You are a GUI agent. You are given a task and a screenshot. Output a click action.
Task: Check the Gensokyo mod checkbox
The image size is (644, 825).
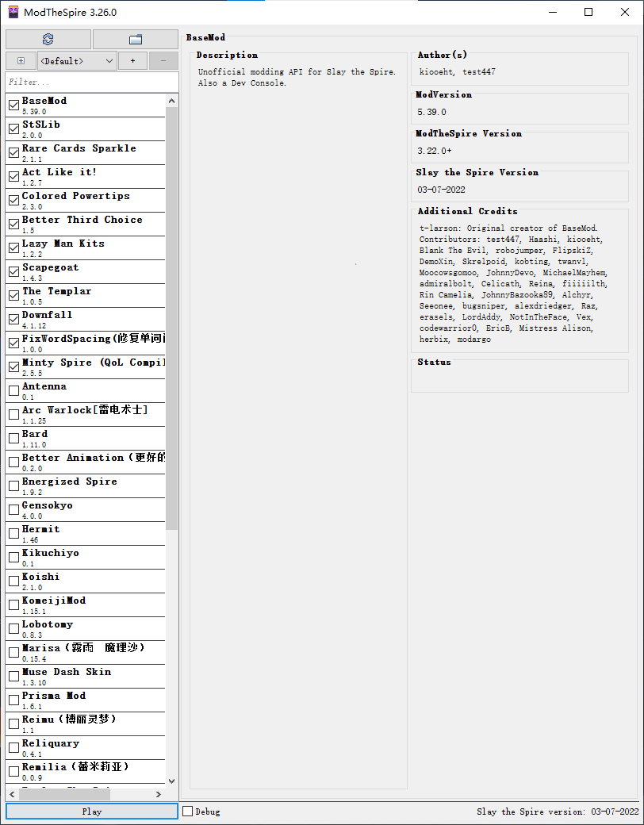pos(14,510)
